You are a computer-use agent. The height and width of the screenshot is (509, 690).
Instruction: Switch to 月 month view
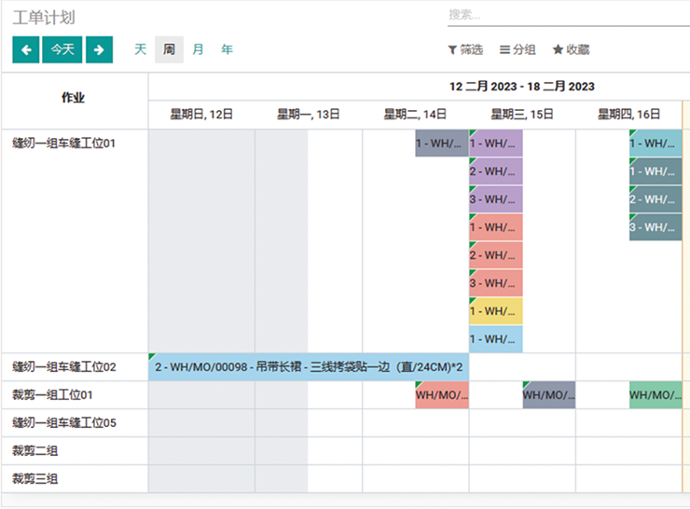click(x=198, y=49)
